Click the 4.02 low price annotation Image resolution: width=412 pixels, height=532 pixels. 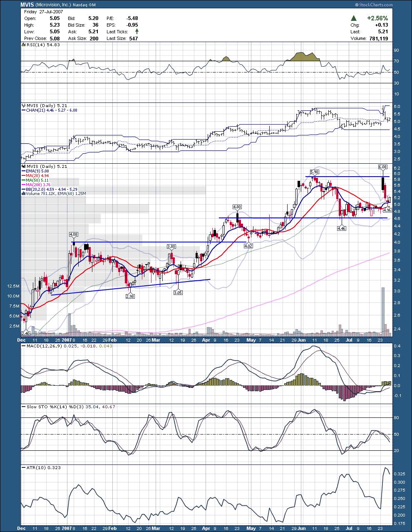[x=248, y=246]
